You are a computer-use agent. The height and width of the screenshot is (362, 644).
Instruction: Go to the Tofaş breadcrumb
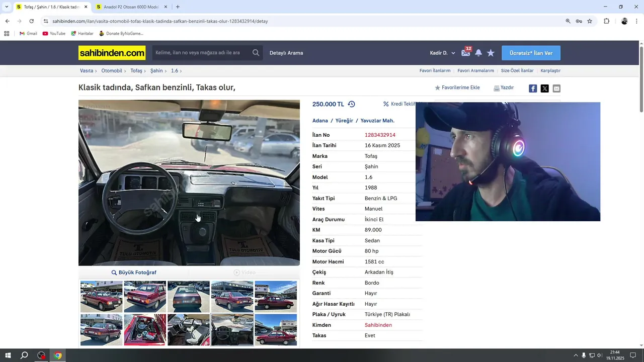tap(136, 71)
